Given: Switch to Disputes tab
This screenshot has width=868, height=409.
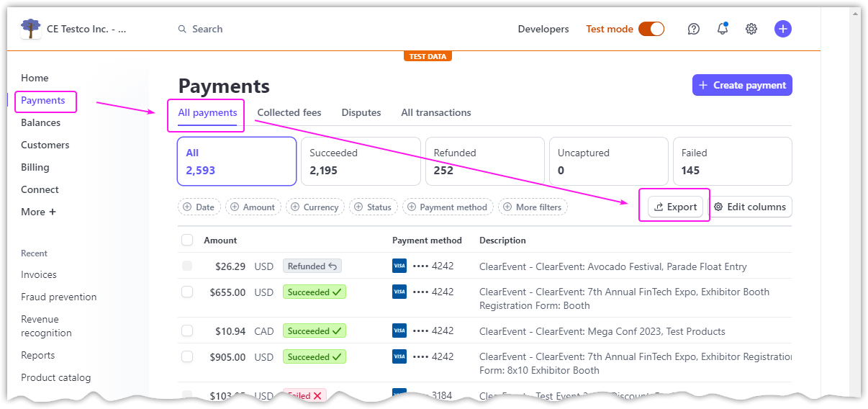Looking at the screenshot, I should (x=361, y=112).
